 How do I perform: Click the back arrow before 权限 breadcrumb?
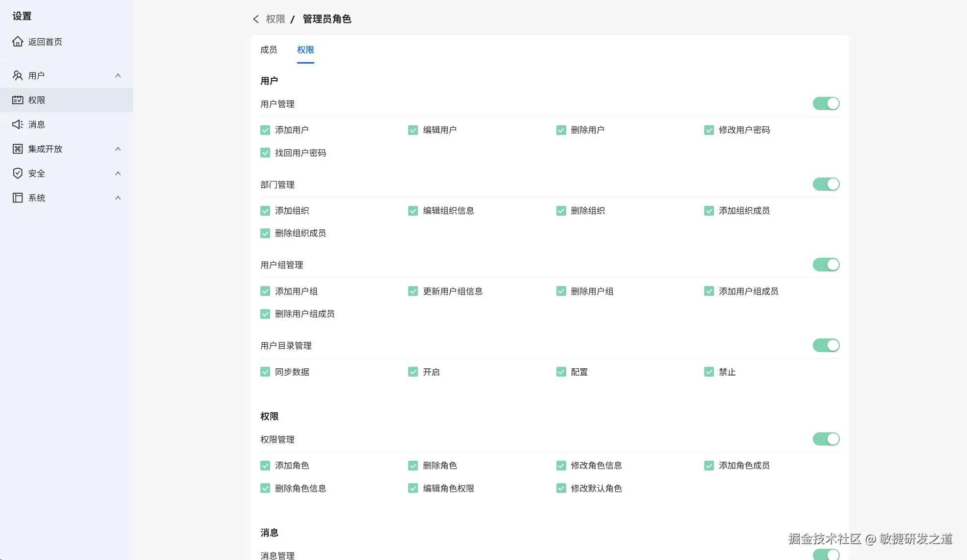[x=255, y=19]
